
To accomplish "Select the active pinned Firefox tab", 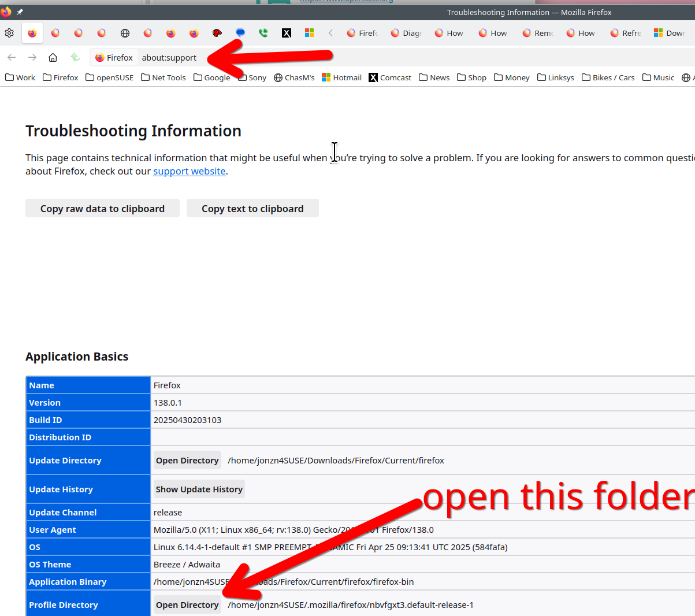I will [32, 33].
